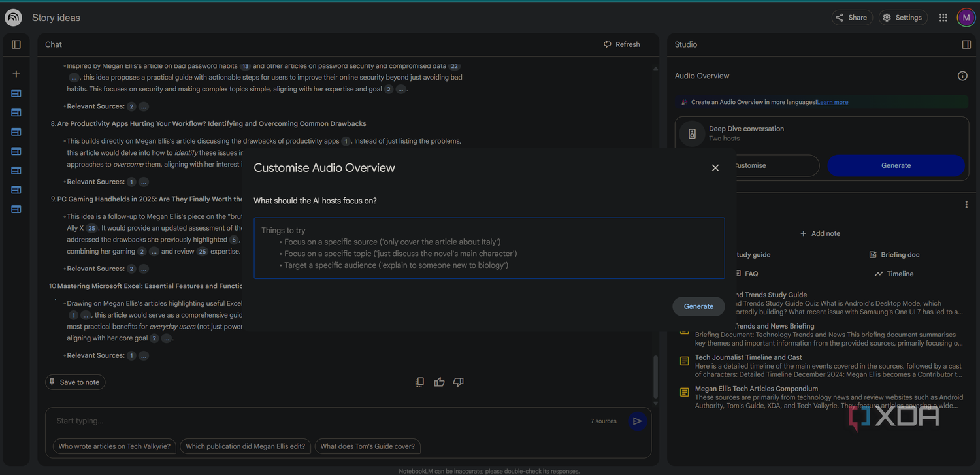Viewport: 980px width, 475px height.
Task: Open Google apps grid icon
Action: [x=943, y=18]
